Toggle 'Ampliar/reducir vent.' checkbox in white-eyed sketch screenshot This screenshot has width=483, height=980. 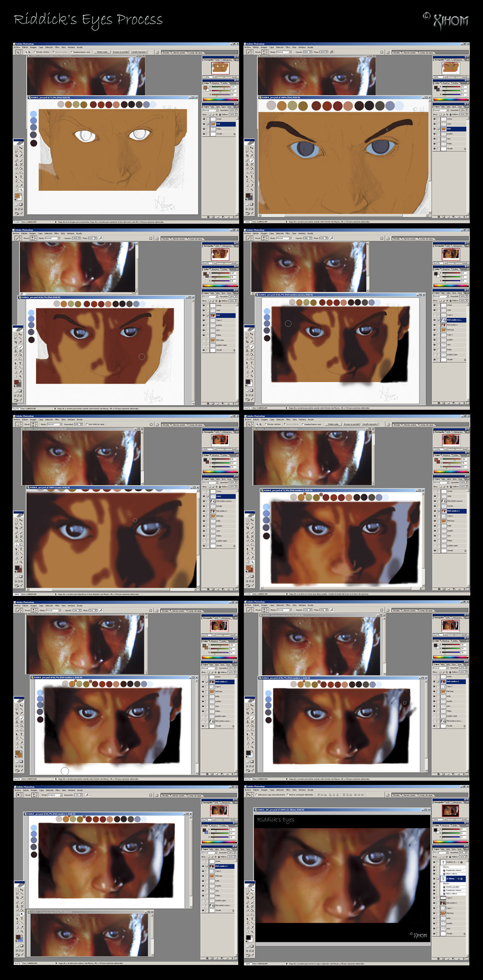point(71,52)
